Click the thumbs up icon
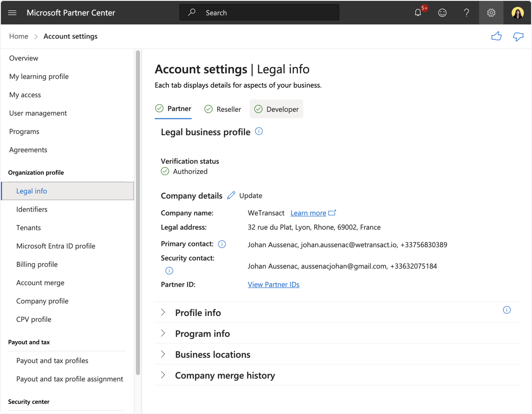 497,36
